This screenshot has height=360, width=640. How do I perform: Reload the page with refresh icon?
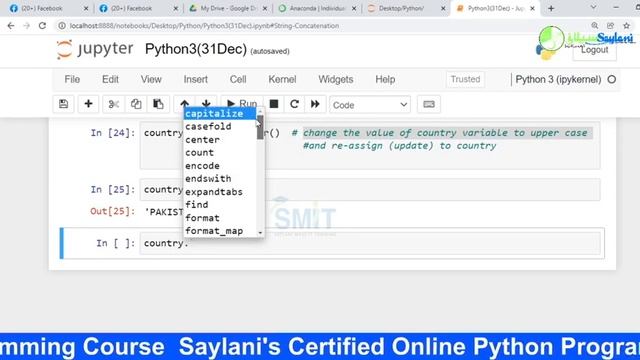[42, 26]
